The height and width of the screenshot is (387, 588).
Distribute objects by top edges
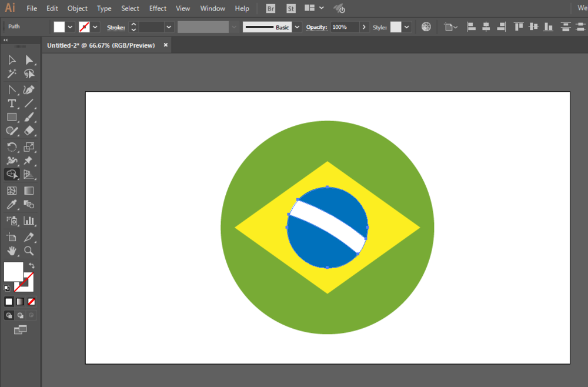tap(566, 27)
